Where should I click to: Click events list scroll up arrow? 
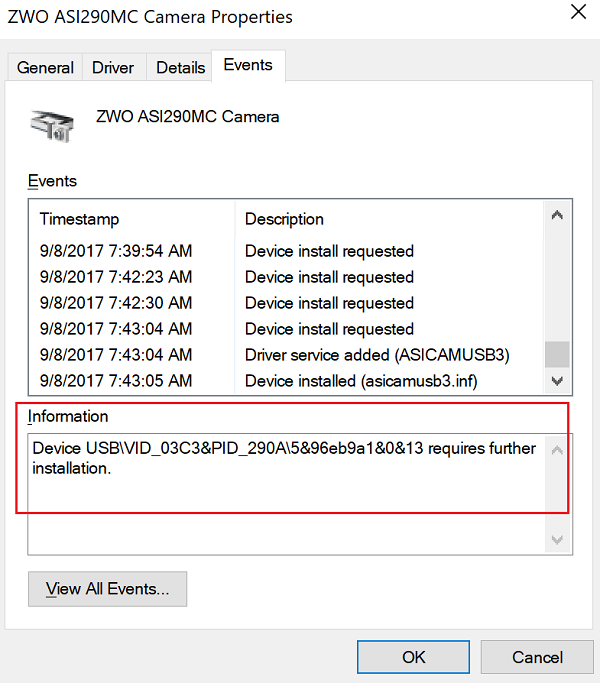(x=557, y=215)
